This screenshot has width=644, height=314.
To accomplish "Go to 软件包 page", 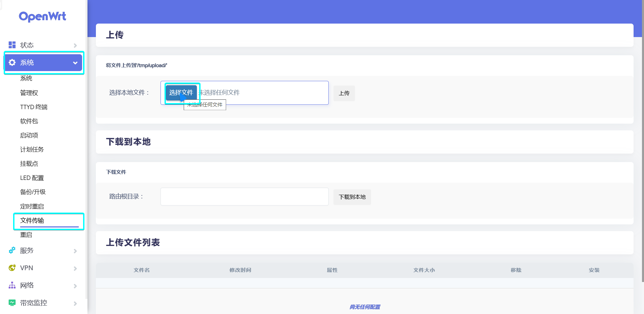I will [29, 121].
